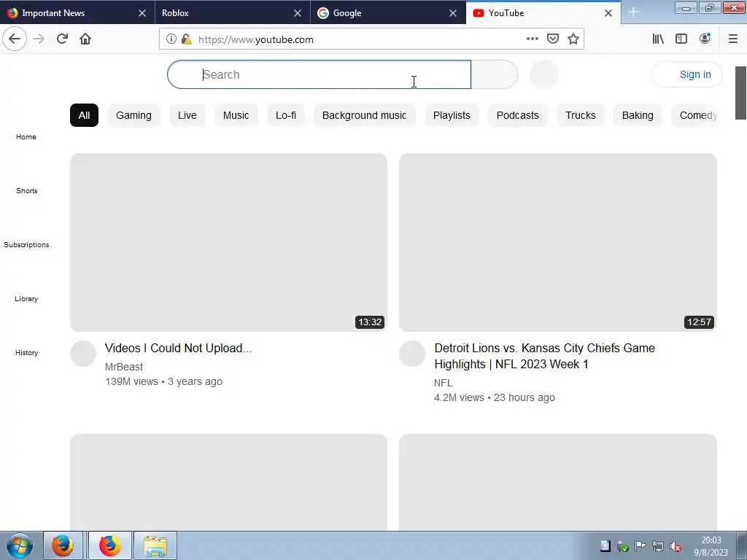This screenshot has height=560, width=747.
Task: Open the Firefox account icon
Action: (x=705, y=39)
